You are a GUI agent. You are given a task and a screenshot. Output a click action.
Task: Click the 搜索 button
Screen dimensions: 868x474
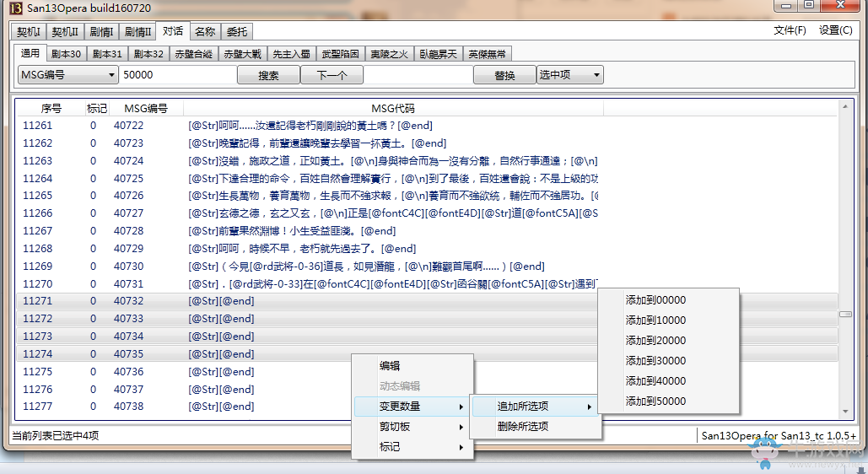268,75
